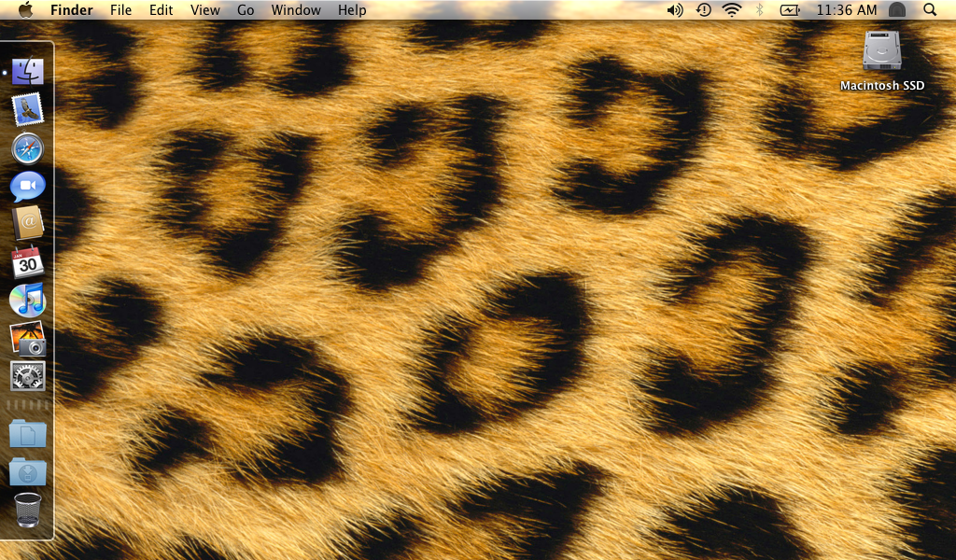This screenshot has height=560, width=956.
Task: Click the Bluetooth status icon
Action: coord(760,9)
